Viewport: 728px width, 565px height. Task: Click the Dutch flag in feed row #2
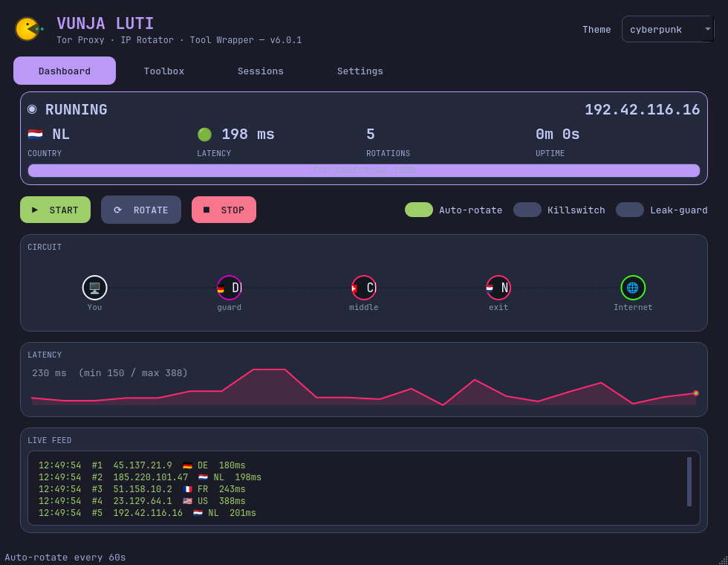(x=204, y=477)
